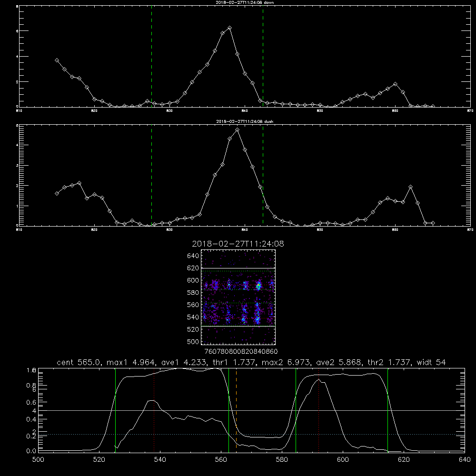Click the red dotted peak line near 538
The height and width of the screenshot is (476, 476).
pos(154,410)
